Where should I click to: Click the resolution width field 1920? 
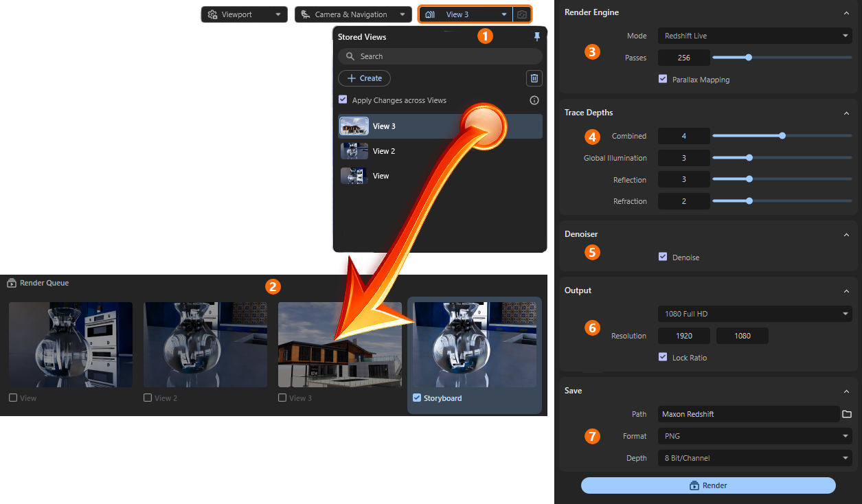pyautogui.click(x=683, y=336)
